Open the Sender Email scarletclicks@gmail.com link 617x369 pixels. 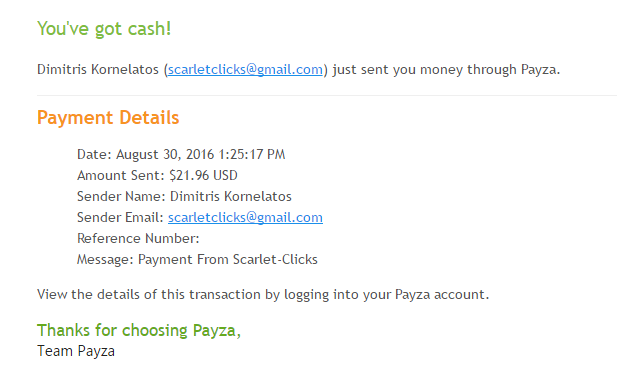click(245, 218)
